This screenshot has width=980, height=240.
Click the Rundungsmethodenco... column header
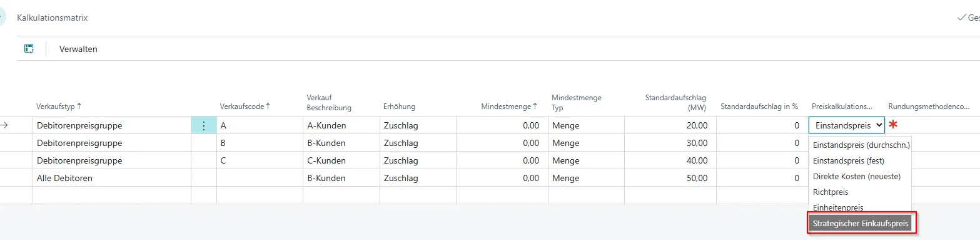click(x=929, y=107)
